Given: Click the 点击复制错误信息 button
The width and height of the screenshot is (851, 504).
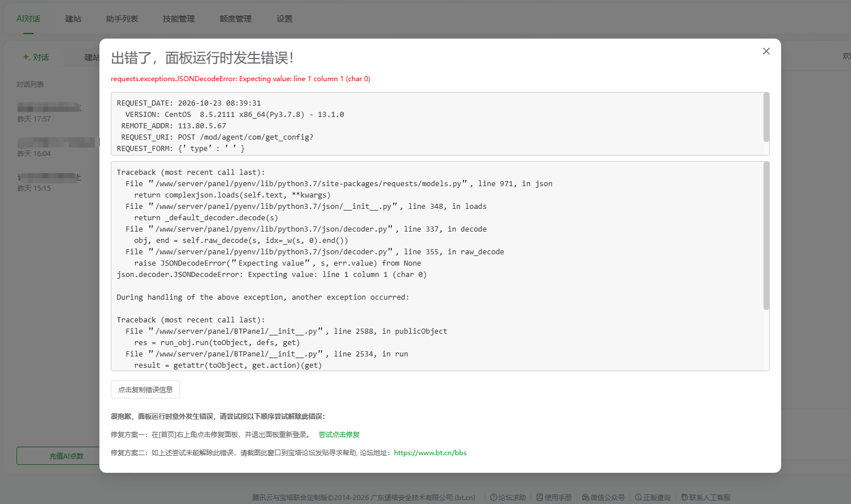Looking at the screenshot, I should click(x=145, y=389).
